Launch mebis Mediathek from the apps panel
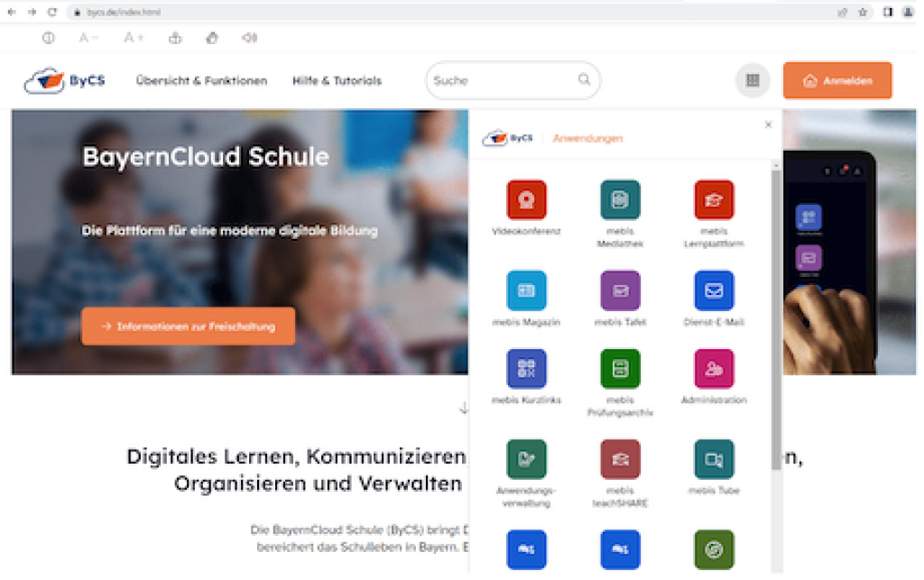Viewport: 924px width, 580px height. tap(620, 200)
